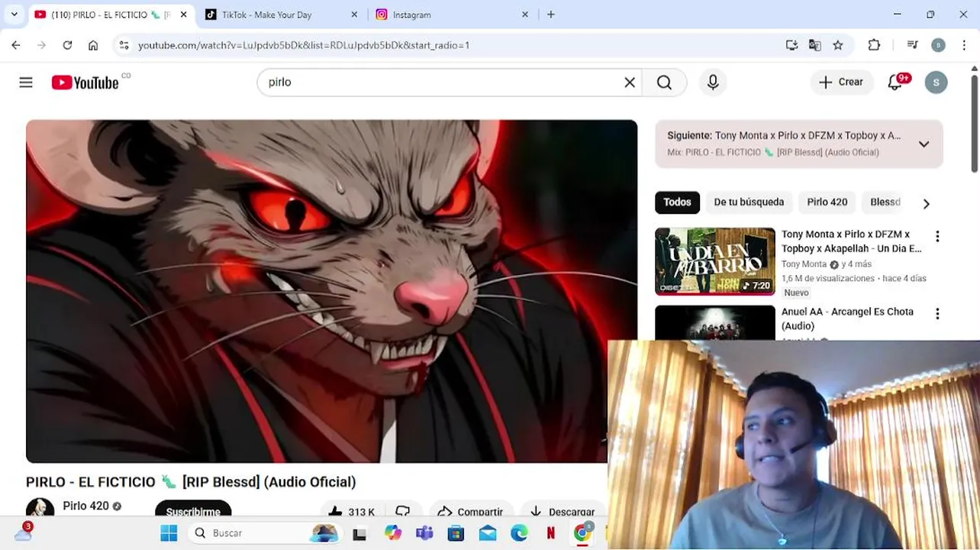Open Mail app on taskbar
This screenshot has width=980, height=550.
488,533
